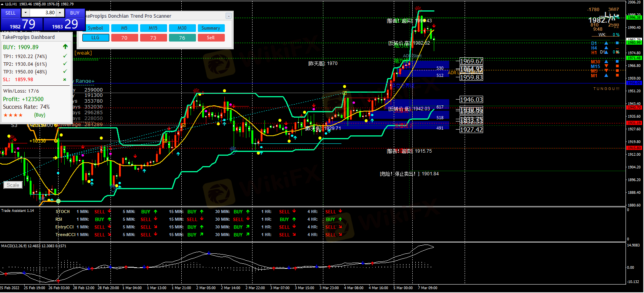Minimize the Donchian Trend Pro Scanner panel
The width and height of the screenshot is (644, 293).
point(228,16)
